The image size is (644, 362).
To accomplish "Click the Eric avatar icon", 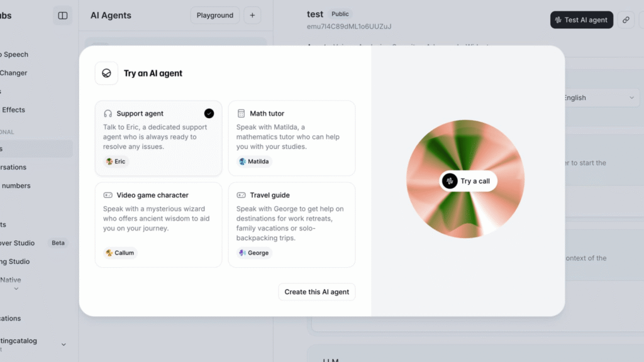I will pyautogui.click(x=109, y=162).
